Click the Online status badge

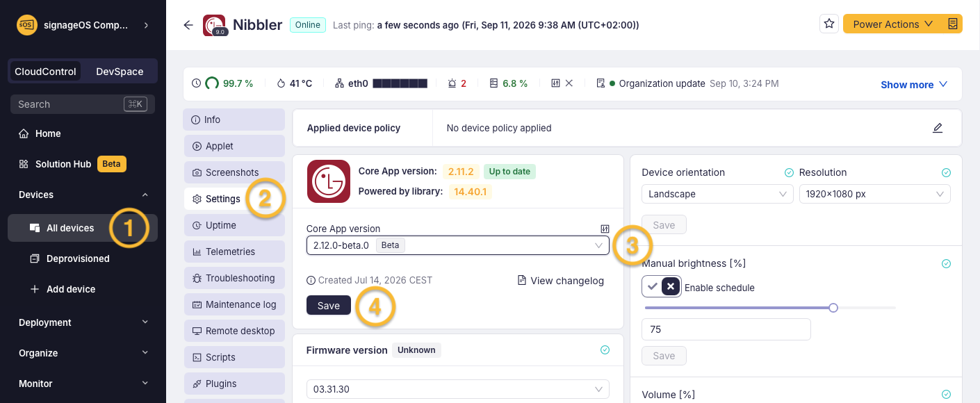point(308,25)
